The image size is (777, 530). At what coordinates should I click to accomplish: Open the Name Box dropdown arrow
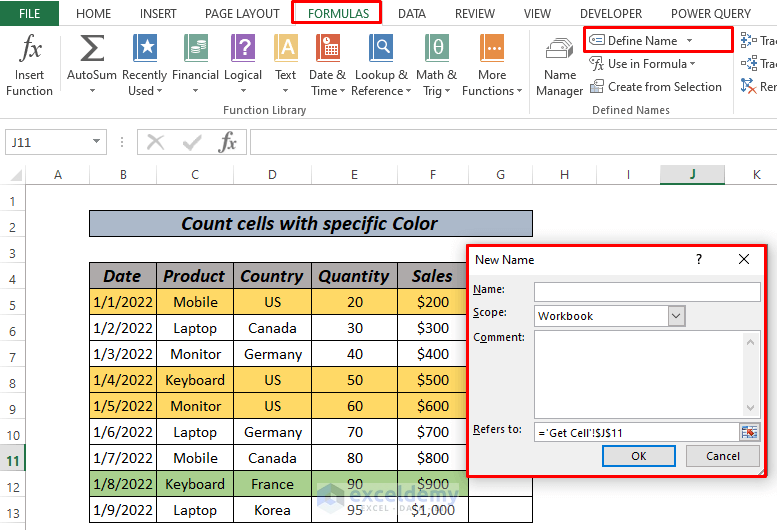click(x=97, y=143)
